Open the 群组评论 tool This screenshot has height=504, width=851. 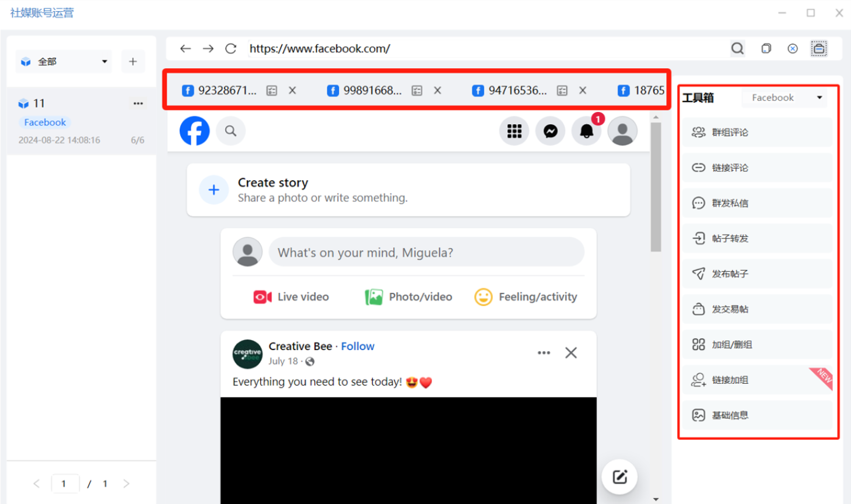pyautogui.click(x=758, y=132)
